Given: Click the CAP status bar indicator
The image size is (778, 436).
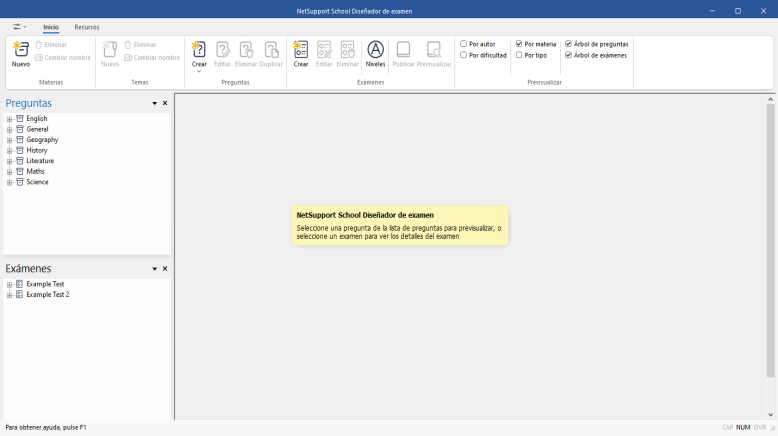Looking at the screenshot, I should (x=727, y=428).
